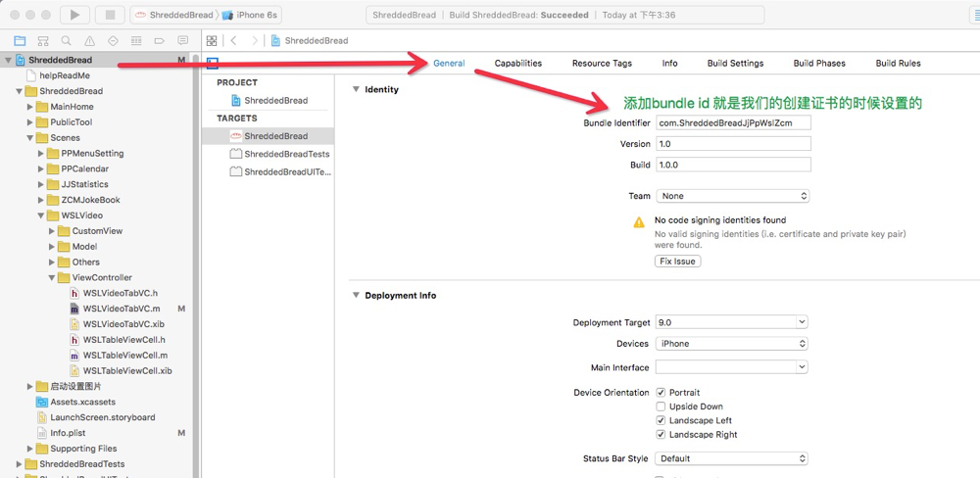
Task: Select ShreddedBread scheme in toolbar
Action: [175, 15]
